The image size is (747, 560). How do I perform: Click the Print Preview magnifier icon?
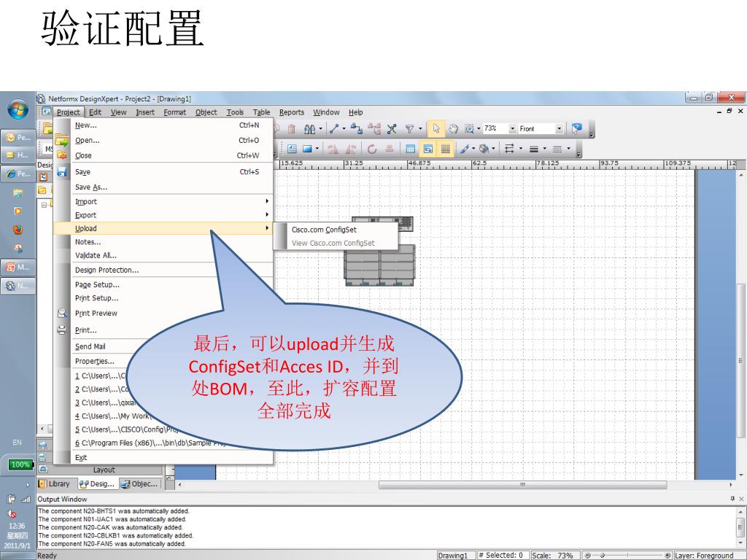point(62,314)
